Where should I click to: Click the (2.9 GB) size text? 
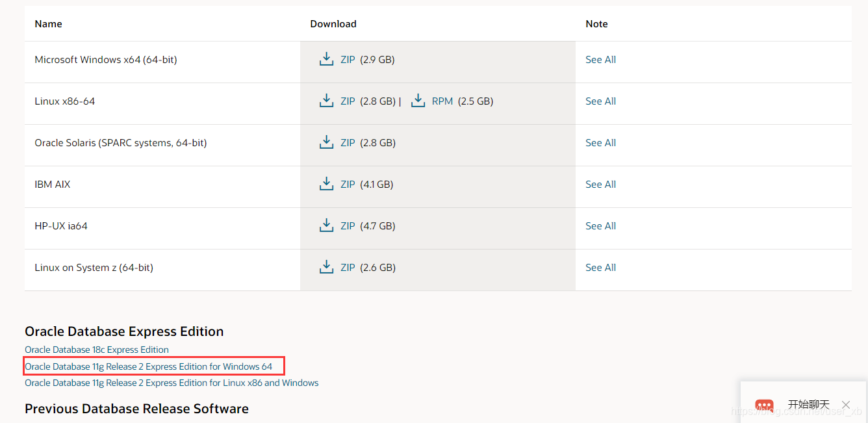[377, 60]
